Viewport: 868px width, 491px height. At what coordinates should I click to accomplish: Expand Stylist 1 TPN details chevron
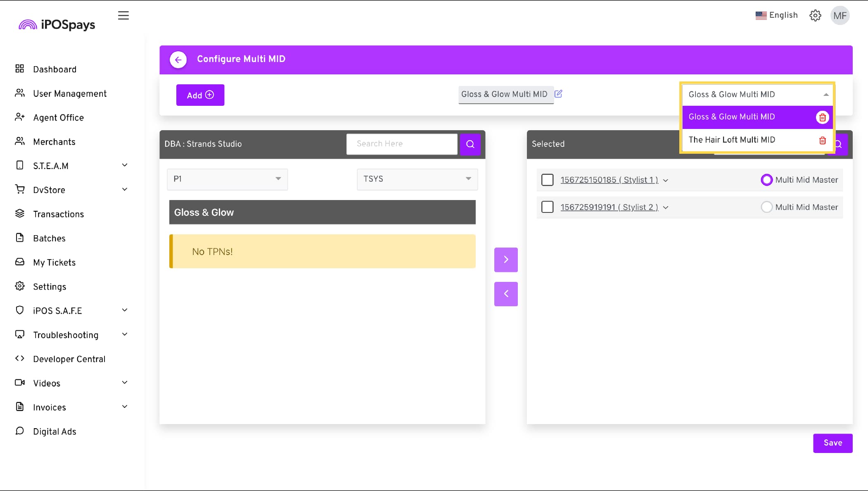(x=666, y=181)
